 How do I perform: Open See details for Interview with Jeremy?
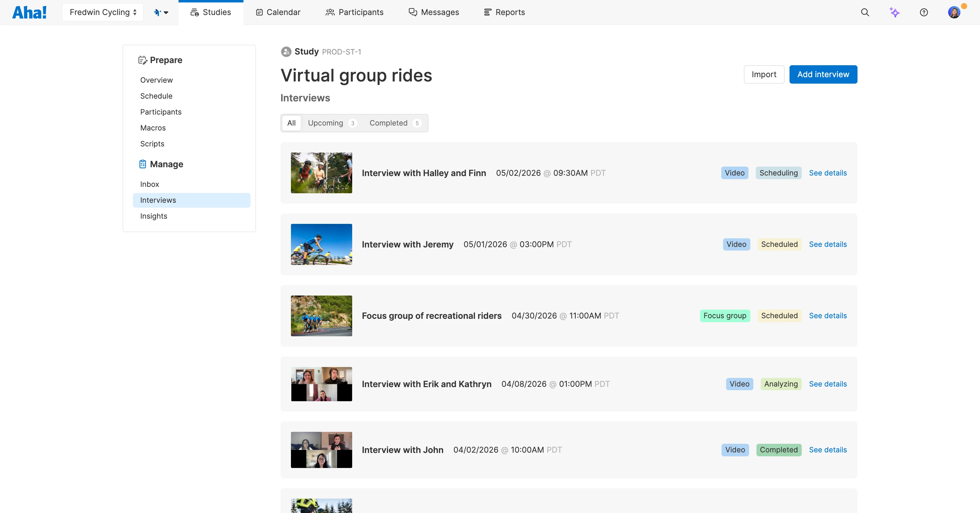pos(828,244)
